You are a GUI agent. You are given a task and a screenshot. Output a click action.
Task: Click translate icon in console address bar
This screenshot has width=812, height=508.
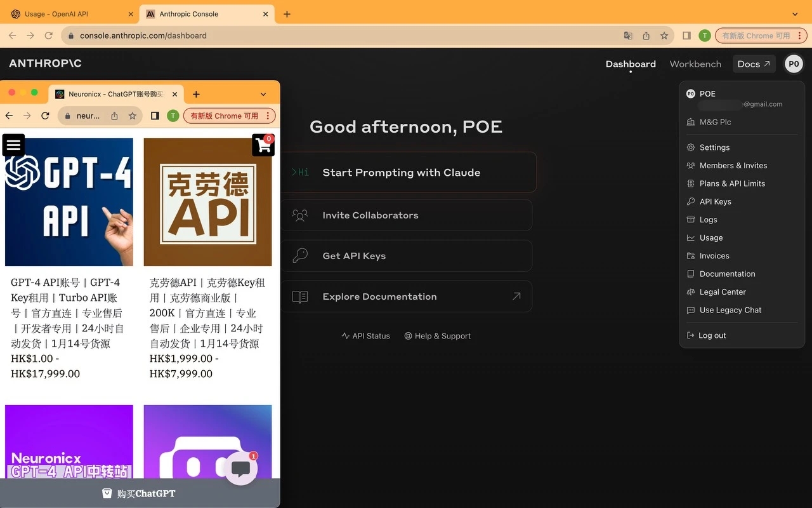pyautogui.click(x=628, y=36)
